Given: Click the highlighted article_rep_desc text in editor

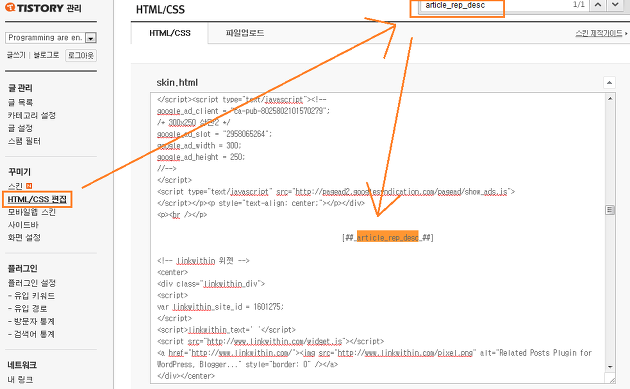Looking at the screenshot, I should click(x=388, y=237).
